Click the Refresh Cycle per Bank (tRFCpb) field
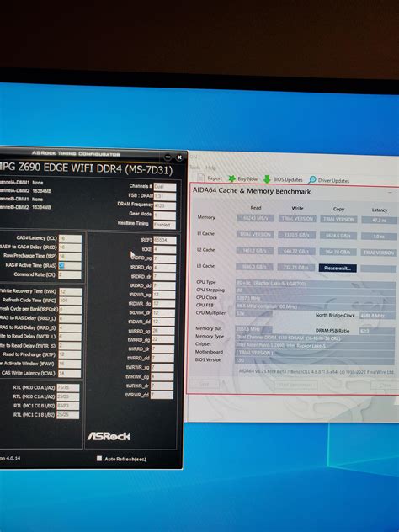The width and height of the screenshot is (399, 532). [70, 310]
